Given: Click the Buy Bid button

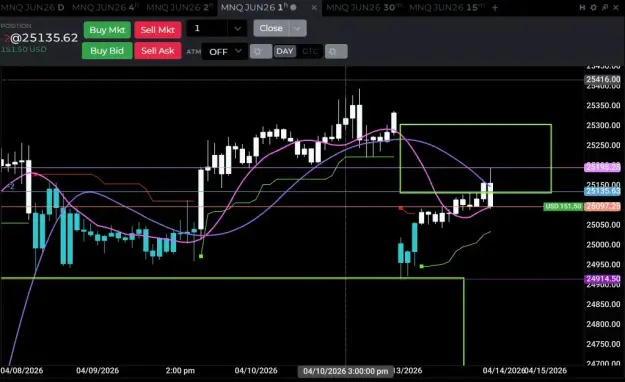Looking at the screenshot, I should point(107,51).
